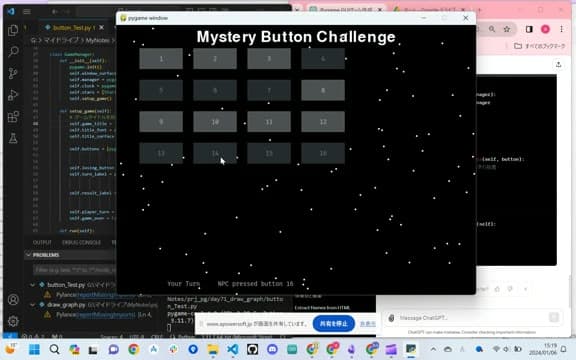Collapse button_Test.py problems tree row
576x360 pixels.
point(72,285)
